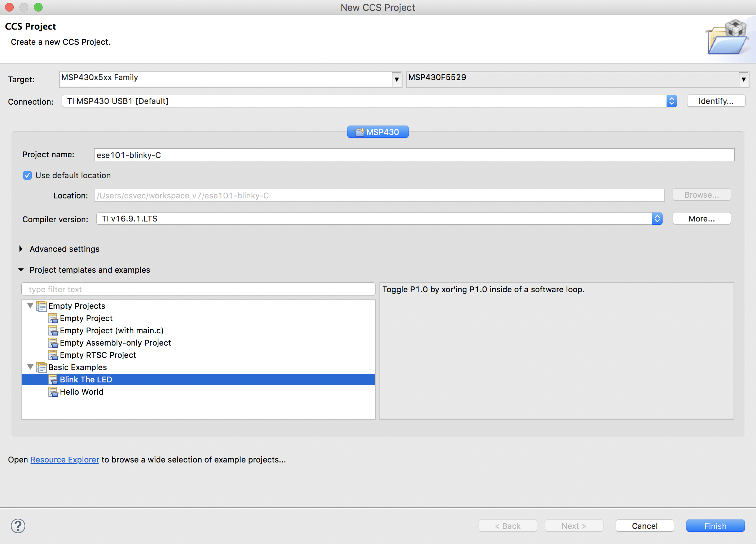Click the Project name input field
Viewport: 756px width, 544px height.
point(414,155)
